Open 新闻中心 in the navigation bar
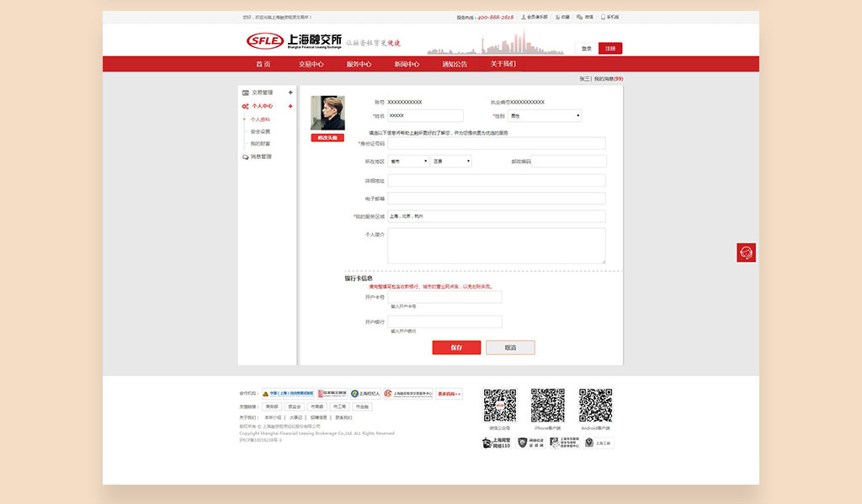 407,64
